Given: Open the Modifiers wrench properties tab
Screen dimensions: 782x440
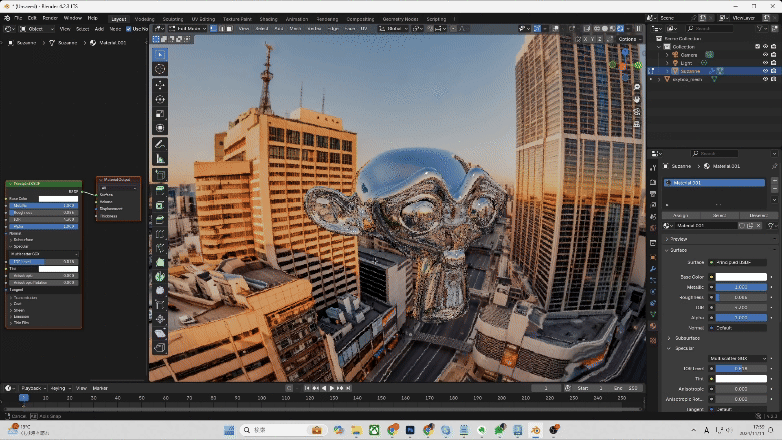Looking at the screenshot, I should click(x=653, y=268).
